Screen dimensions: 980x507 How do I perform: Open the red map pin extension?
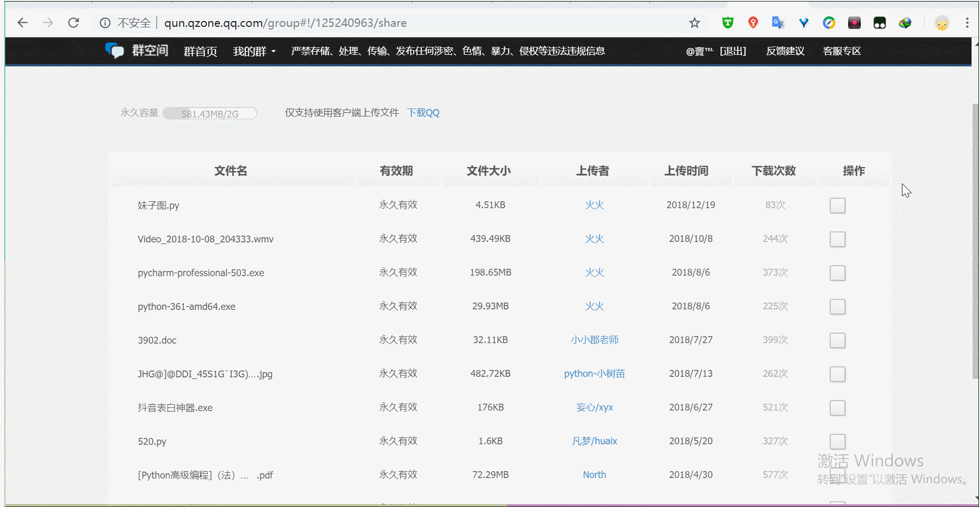[753, 23]
